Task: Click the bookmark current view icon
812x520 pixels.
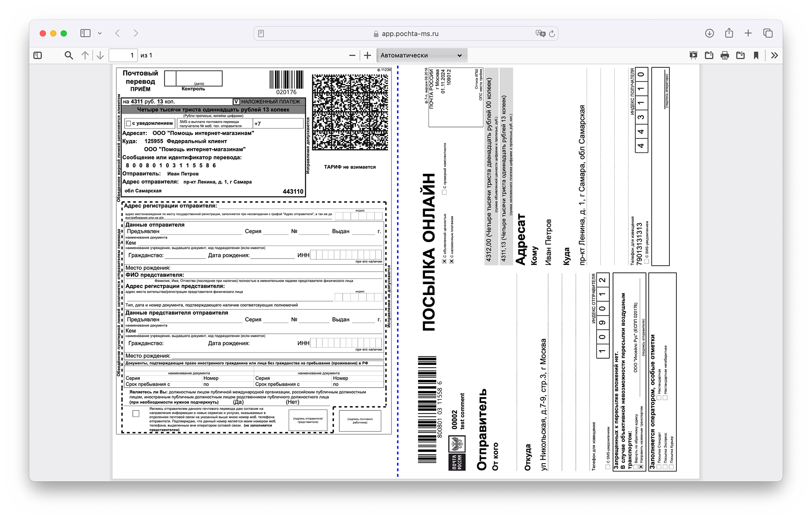Action: tap(756, 55)
